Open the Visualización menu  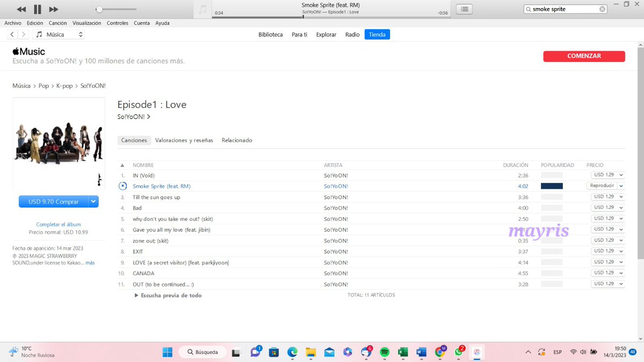coord(87,23)
